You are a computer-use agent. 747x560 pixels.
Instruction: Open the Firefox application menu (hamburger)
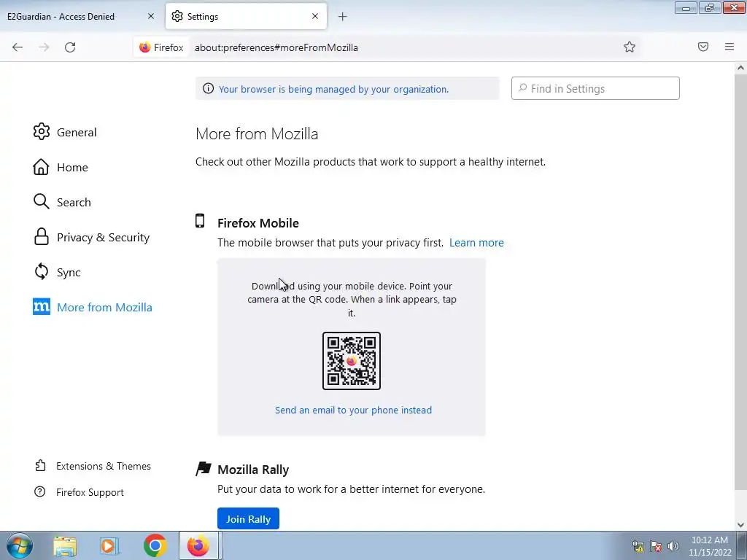click(729, 47)
